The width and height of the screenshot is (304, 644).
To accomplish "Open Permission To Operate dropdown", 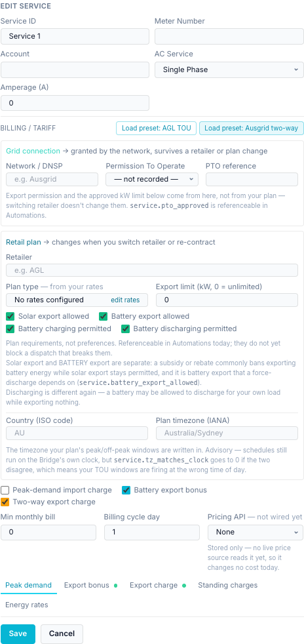I will coord(152,180).
